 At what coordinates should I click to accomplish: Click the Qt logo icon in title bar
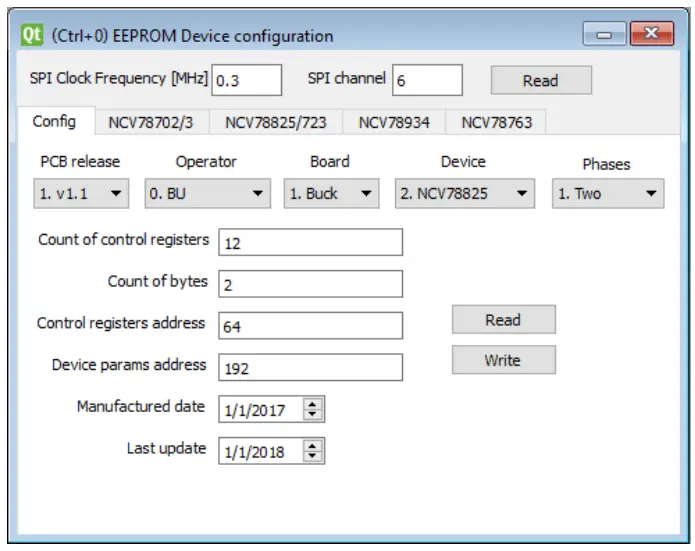point(32,35)
